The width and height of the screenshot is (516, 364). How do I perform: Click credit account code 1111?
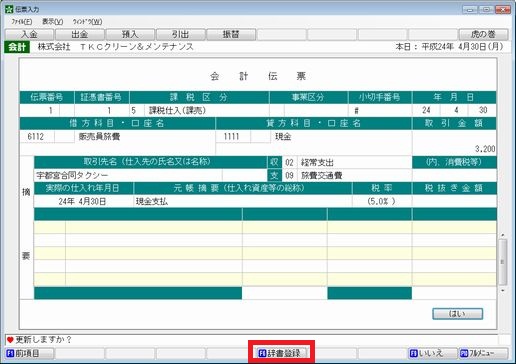coord(232,137)
